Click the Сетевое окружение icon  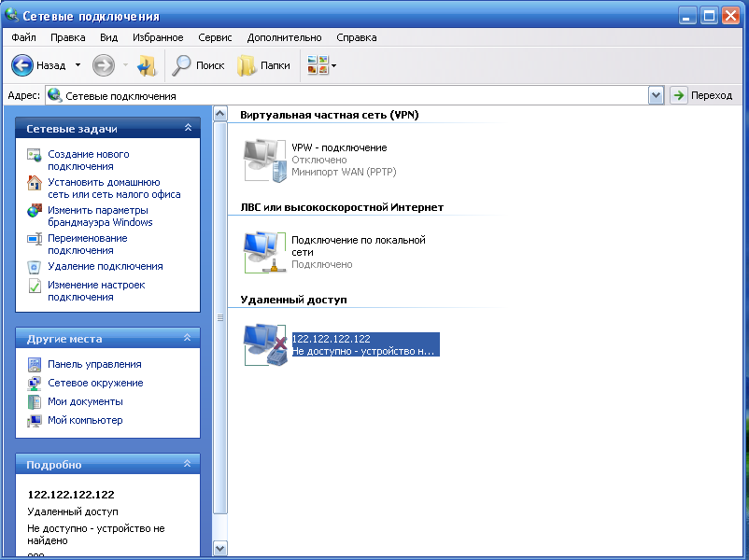[35, 384]
